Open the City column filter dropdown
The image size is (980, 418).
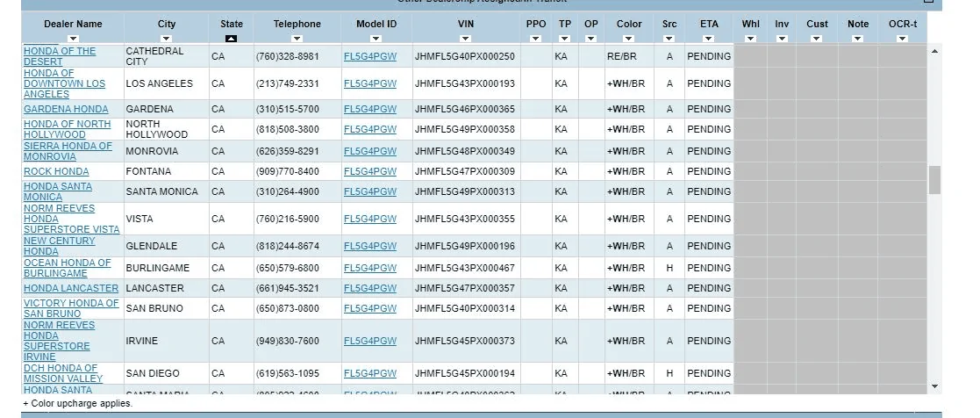(167, 39)
